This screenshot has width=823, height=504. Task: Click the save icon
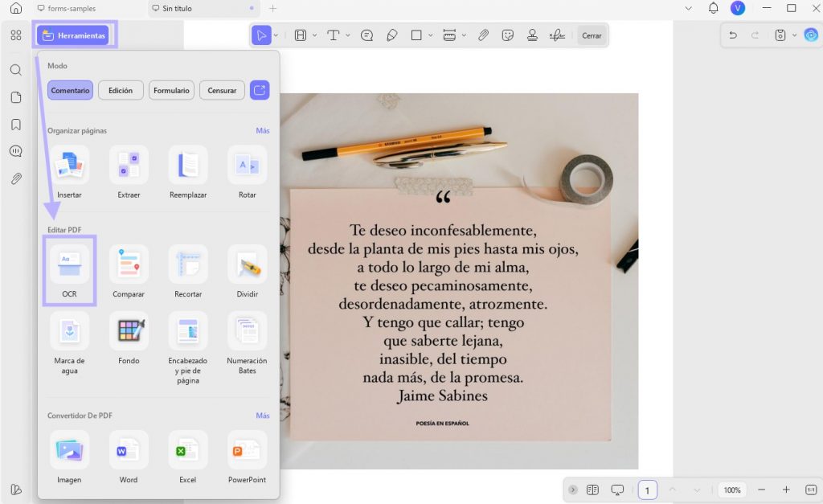[x=780, y=35]
